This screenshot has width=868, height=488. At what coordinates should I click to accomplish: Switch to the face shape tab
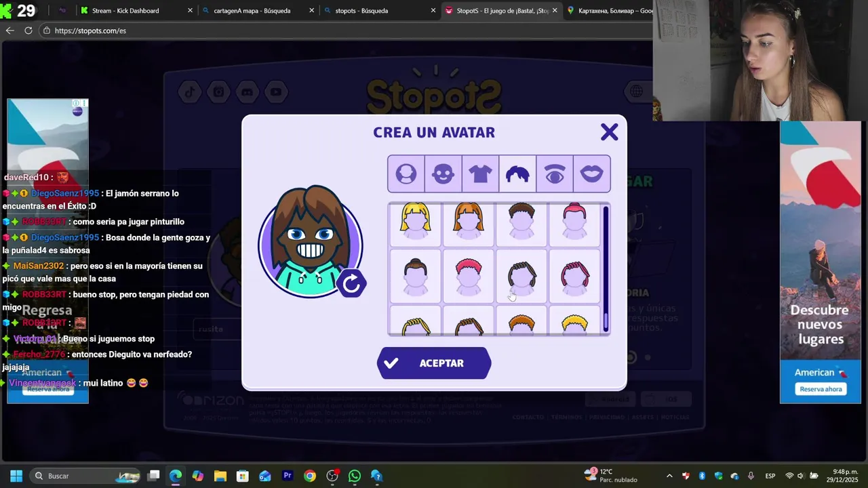tap(443, 174)
